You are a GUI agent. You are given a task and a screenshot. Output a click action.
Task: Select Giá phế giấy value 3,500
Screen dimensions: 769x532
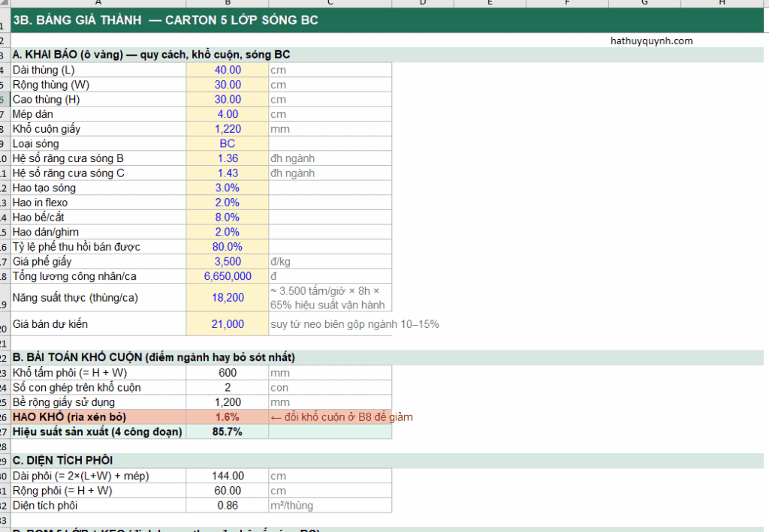pyautogui.click(x=228, y=261)
